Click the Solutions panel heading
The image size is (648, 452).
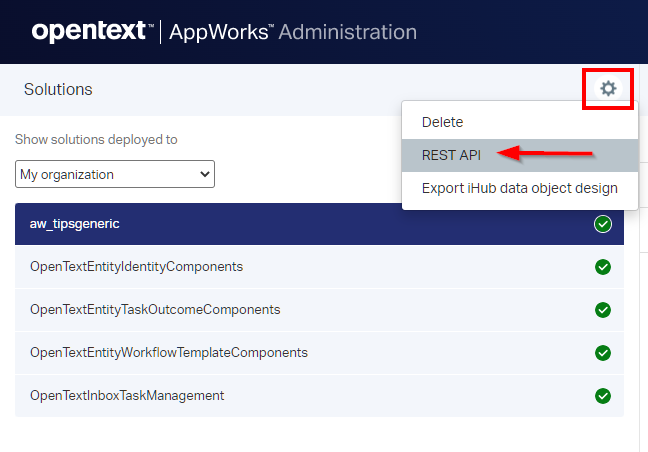[x=58, y=90]
